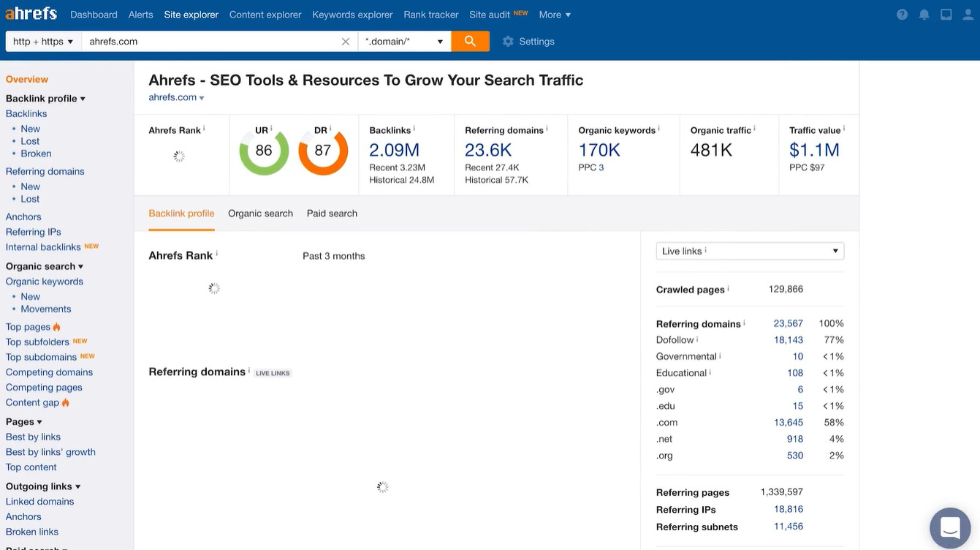Open Organic keywords in sidebar
The image size is (980, 550).
click(45, 282)
